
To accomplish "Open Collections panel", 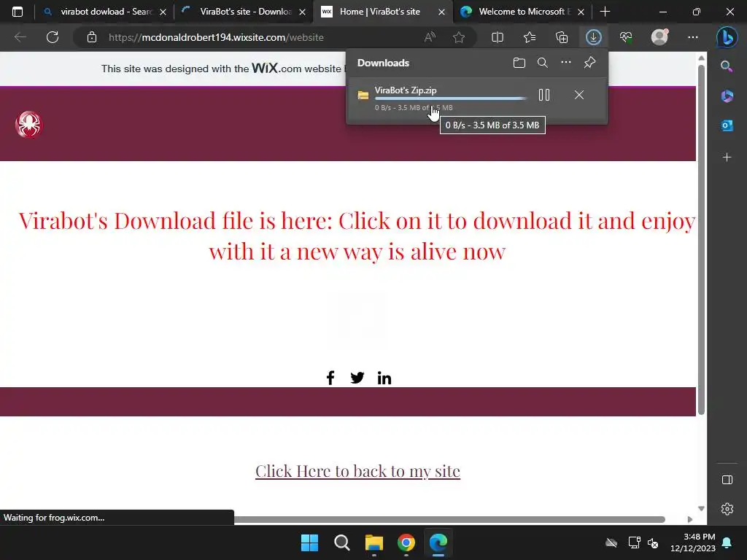I will [562, 37].
